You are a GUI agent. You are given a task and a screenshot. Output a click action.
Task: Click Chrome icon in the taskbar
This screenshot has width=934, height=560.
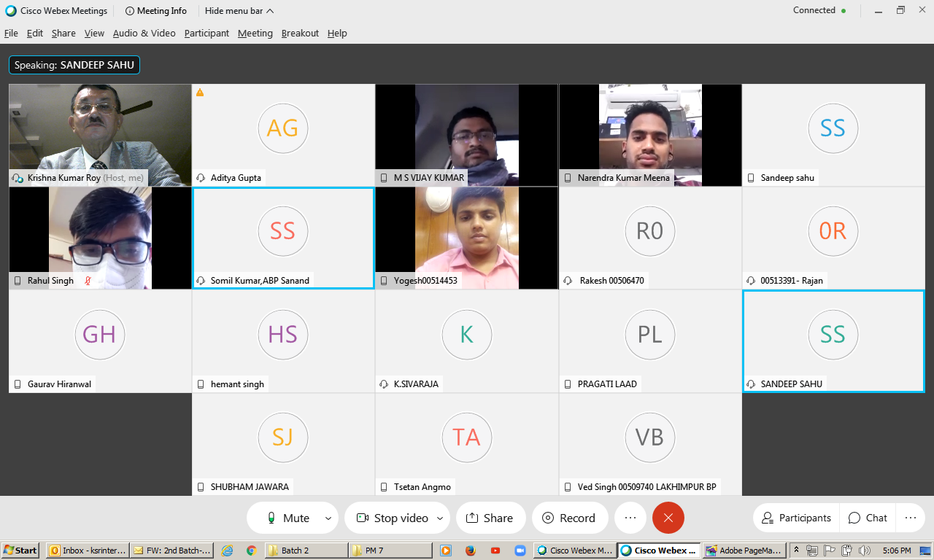point(251,551)
